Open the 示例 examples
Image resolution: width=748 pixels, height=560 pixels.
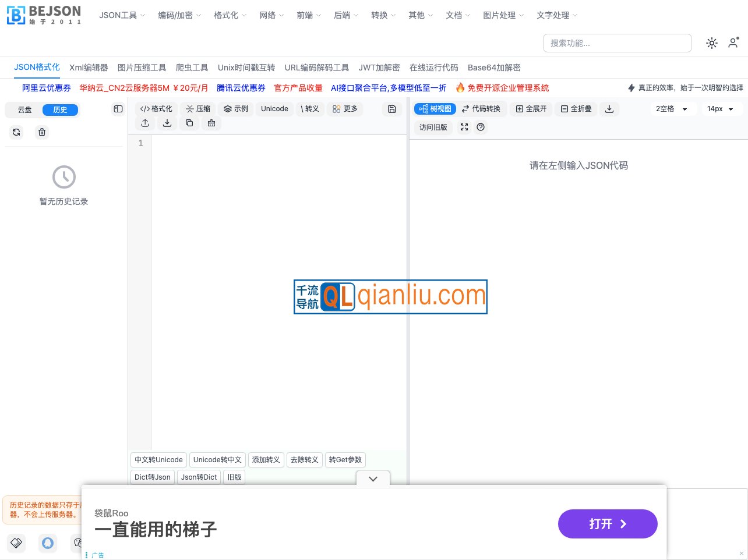click(x=236, y=109)
